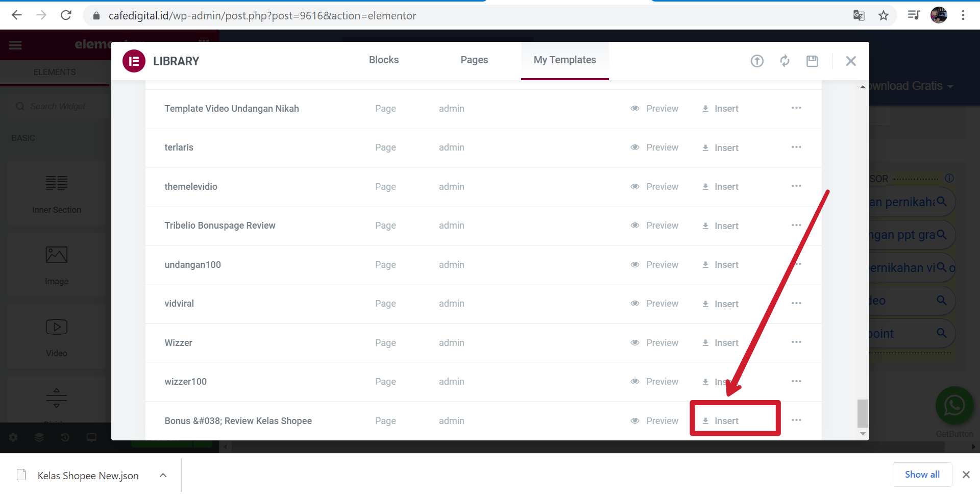980x496 pixels.
Task: Preview the Wizzer template
Action: [x=655, y=343]
